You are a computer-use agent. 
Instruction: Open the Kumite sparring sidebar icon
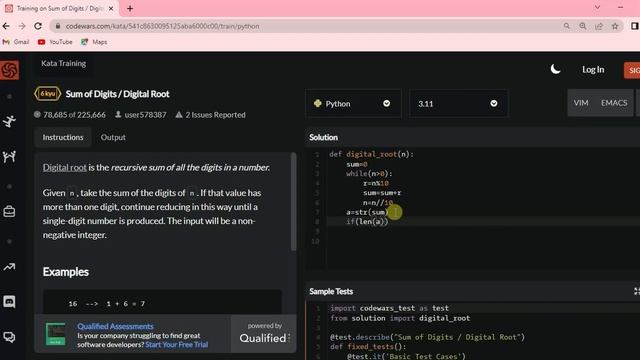pos(9,156)
